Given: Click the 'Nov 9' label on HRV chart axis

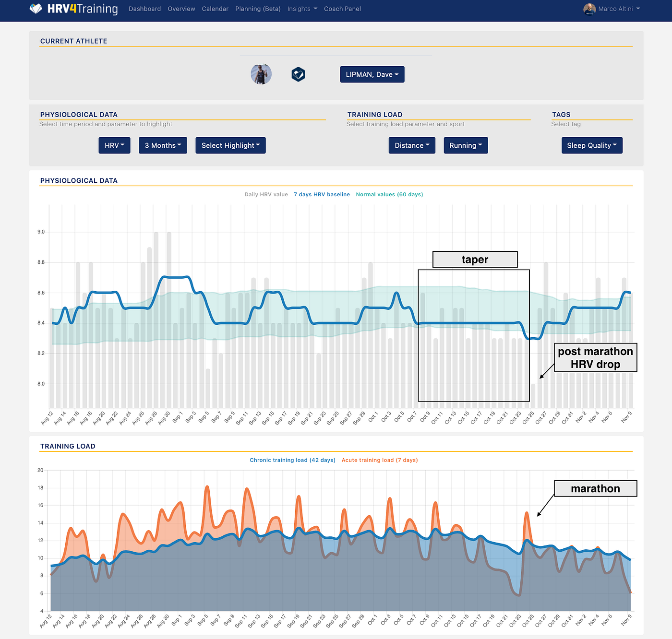Looking at the screenshot, I should [x=626, y=417].
